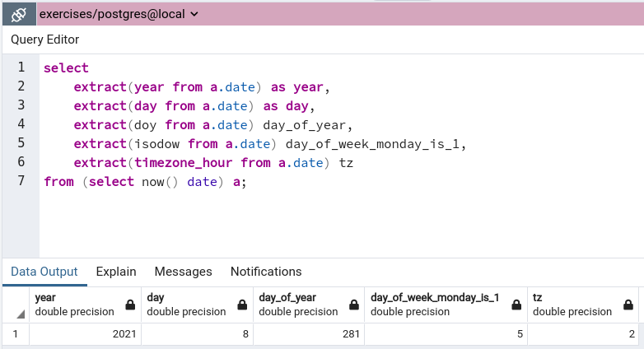The width and height of the screenshot is (644, 349).
Task: Open the Explain tab
Action: coord(116,272)
